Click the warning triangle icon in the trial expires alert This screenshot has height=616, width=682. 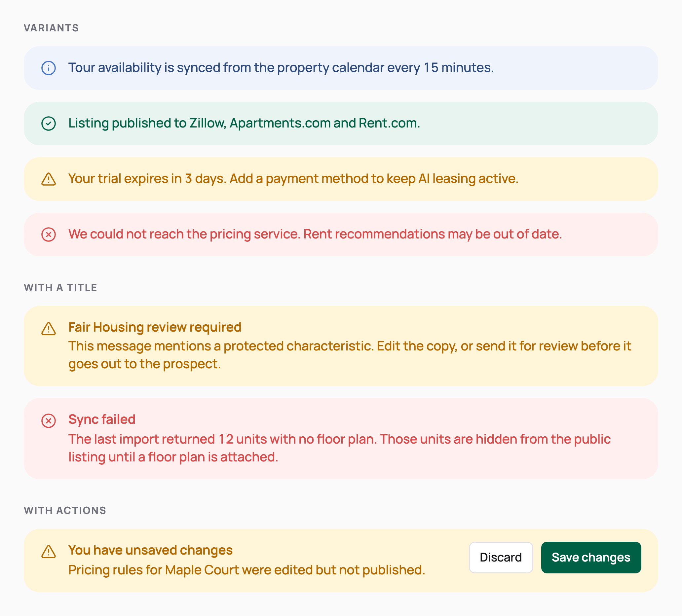[x=48, y=179]
